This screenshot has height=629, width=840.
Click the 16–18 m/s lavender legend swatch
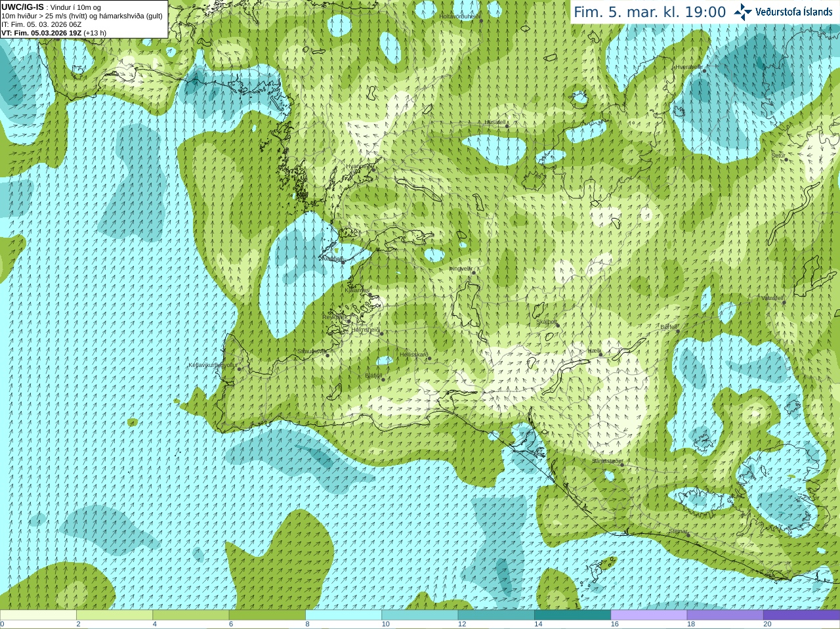pyautogui.click(x=649, y=615)
